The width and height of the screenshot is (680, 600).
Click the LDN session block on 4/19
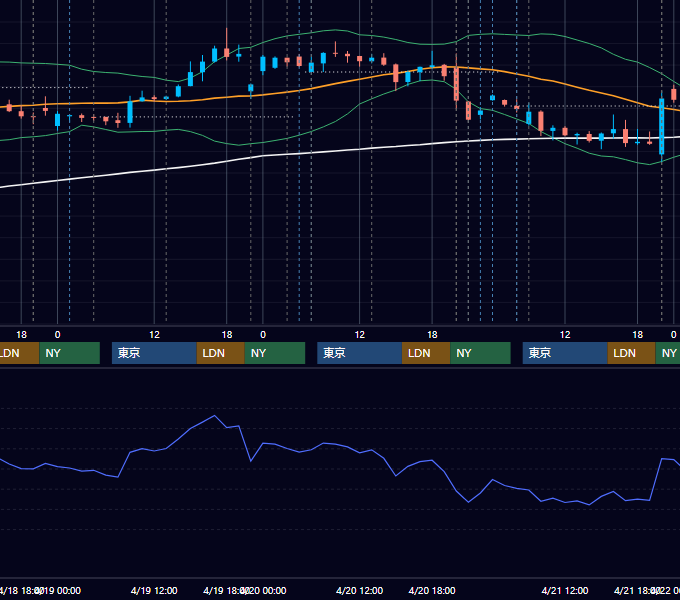tap(220, 353)
